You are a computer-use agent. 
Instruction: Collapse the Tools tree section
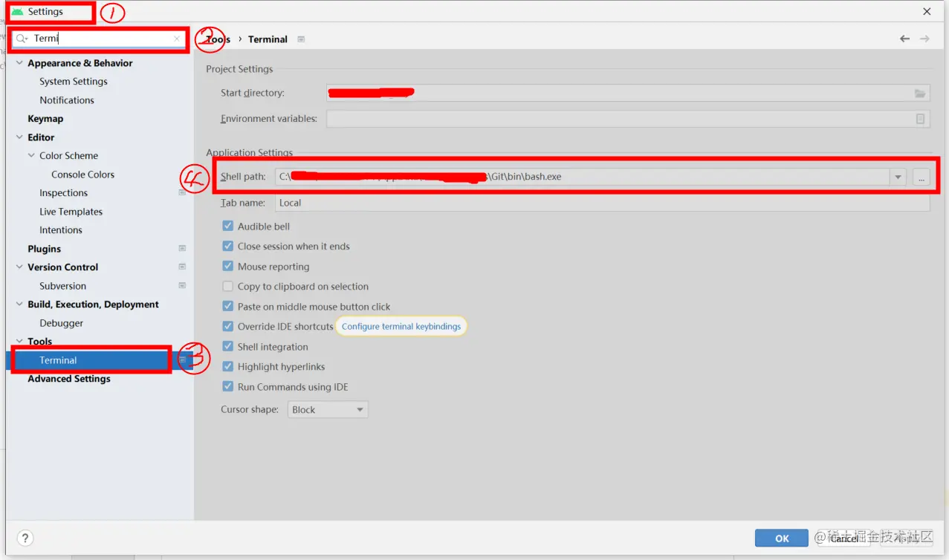pos(19,342)
